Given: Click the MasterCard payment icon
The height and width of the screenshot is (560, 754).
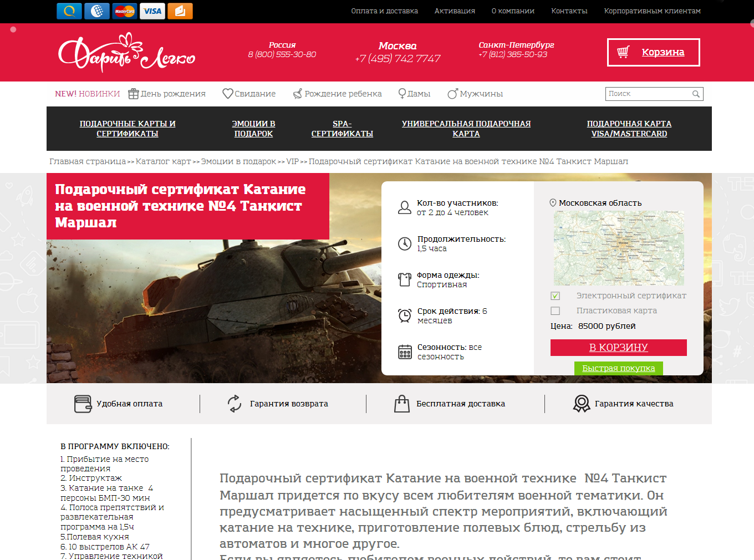Looking at the screenshot, I should (125, 11).
